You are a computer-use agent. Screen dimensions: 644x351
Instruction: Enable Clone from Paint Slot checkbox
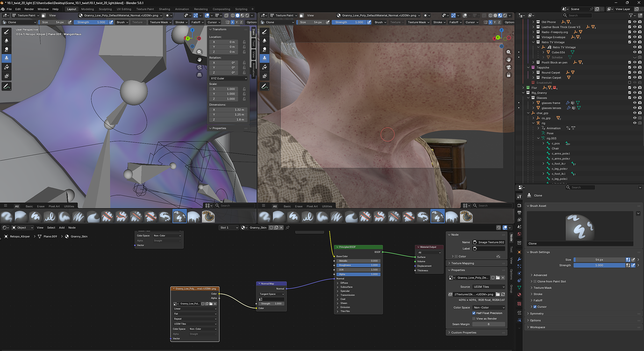535,281
